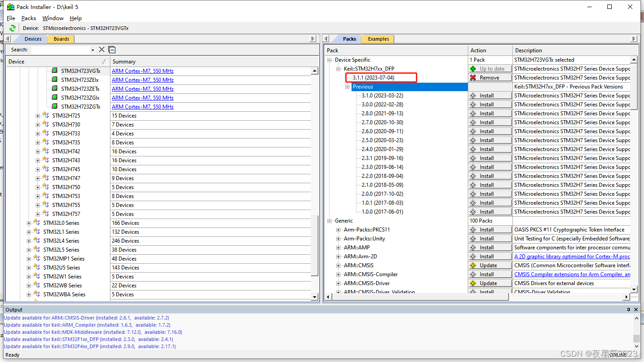Click the Up to date button
Viewport: 644px width, 362px height.
tap(490, 69)
